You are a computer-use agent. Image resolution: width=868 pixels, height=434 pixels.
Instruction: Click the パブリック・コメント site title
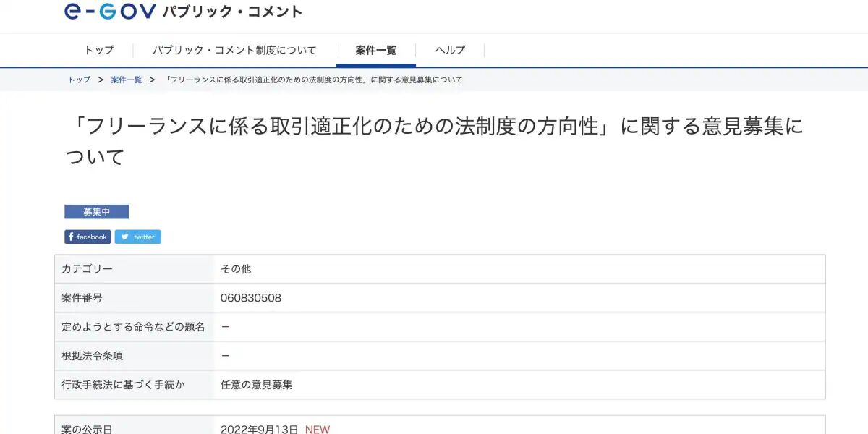(232, 12)
